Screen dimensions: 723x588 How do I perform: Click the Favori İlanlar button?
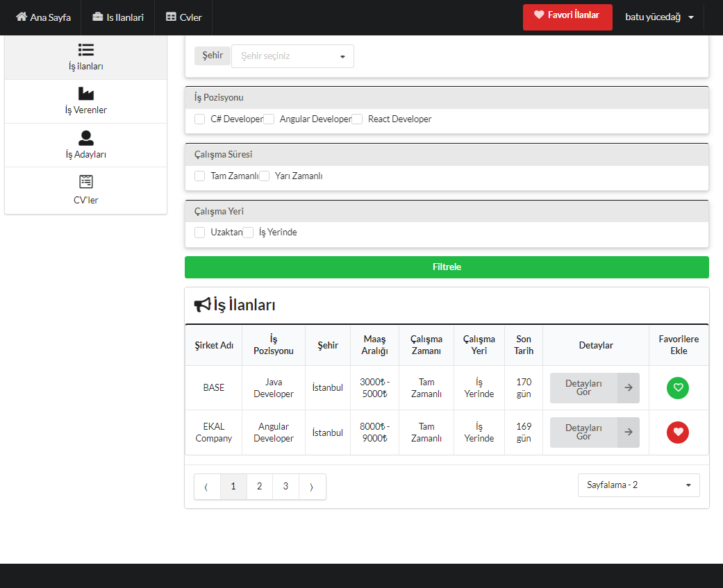pos(567,17)
